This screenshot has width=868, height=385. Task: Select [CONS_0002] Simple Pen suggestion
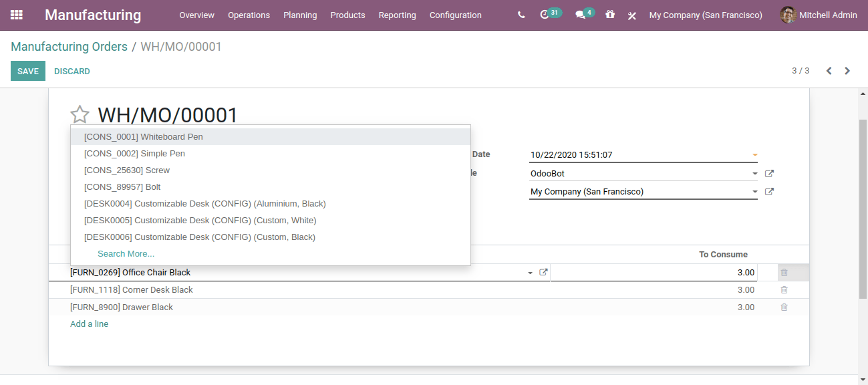pyautogui.click(x=271, y=153)
